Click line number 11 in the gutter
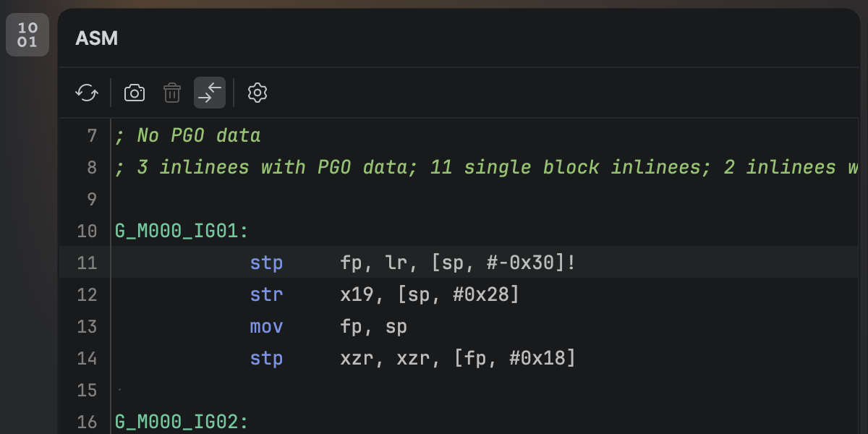The image size is (868, 434). 87,263
